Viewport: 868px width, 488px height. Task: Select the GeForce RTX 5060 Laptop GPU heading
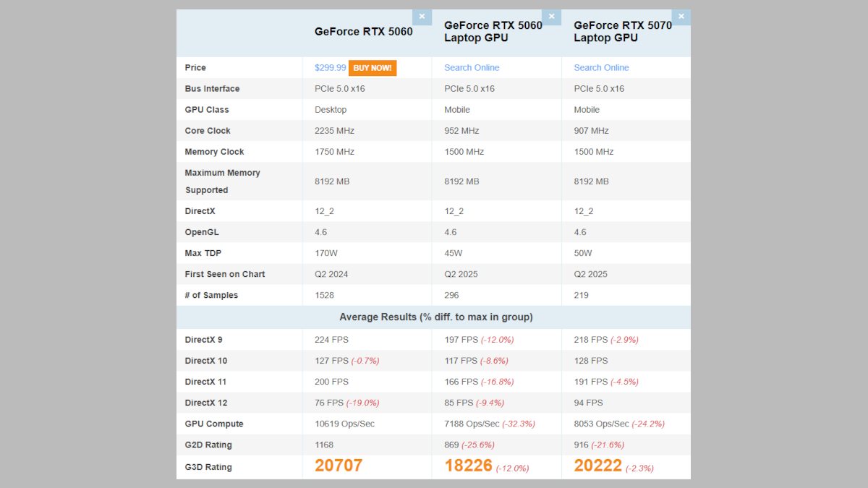point(493,32)
